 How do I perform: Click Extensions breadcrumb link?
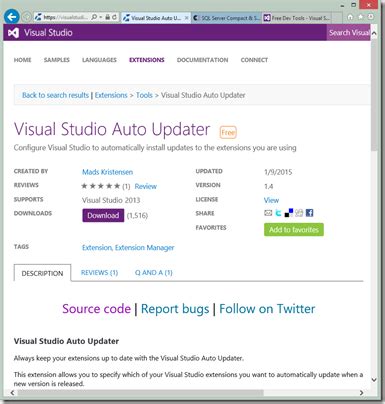(x=111, y=95)
